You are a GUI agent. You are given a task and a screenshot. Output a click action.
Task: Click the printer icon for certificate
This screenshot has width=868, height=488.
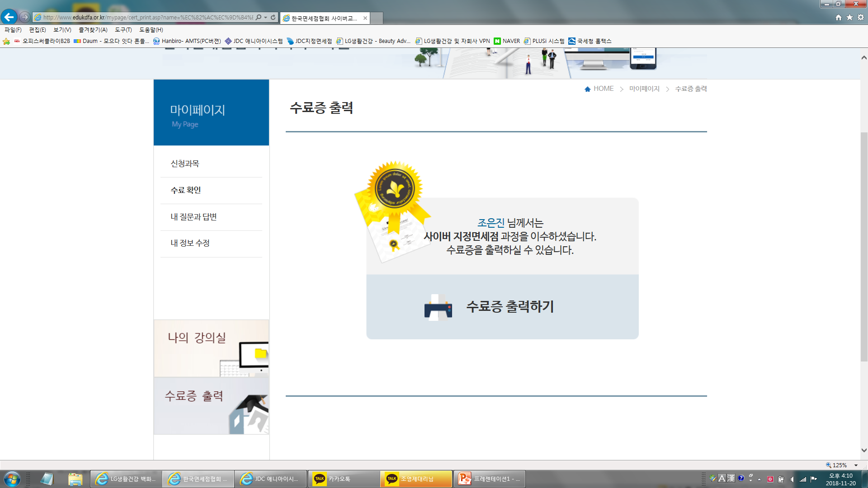(438, 308)
